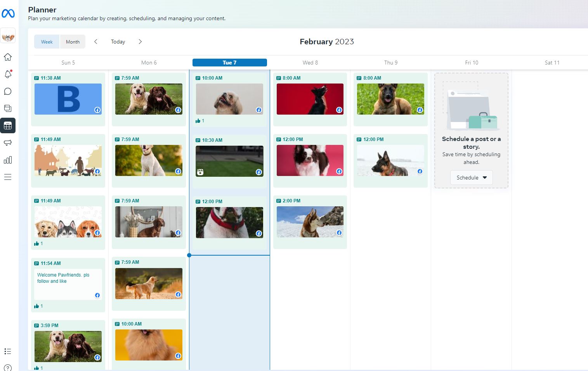Click the post type icon beside 11:38 AM
This screenshot has height=371, width=588.
coord(36,78)
